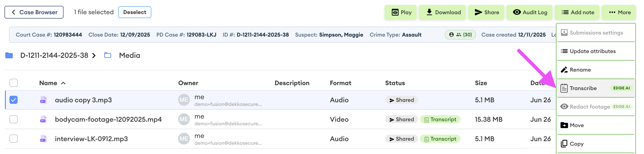This screenshot has height=154, width=644.
Task: Check interview-LK-0912.mp3 checkbox
Action: pyautogui.click(x=14, y=139)
